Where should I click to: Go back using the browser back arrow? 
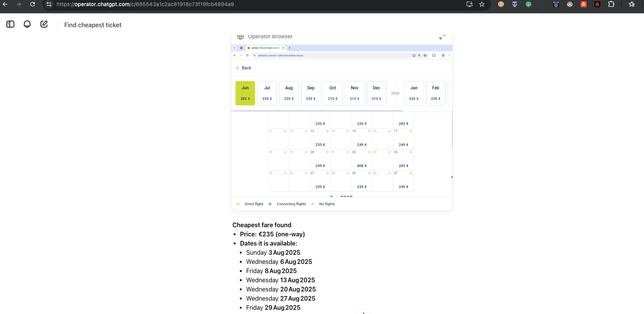[x=5, y=4]
